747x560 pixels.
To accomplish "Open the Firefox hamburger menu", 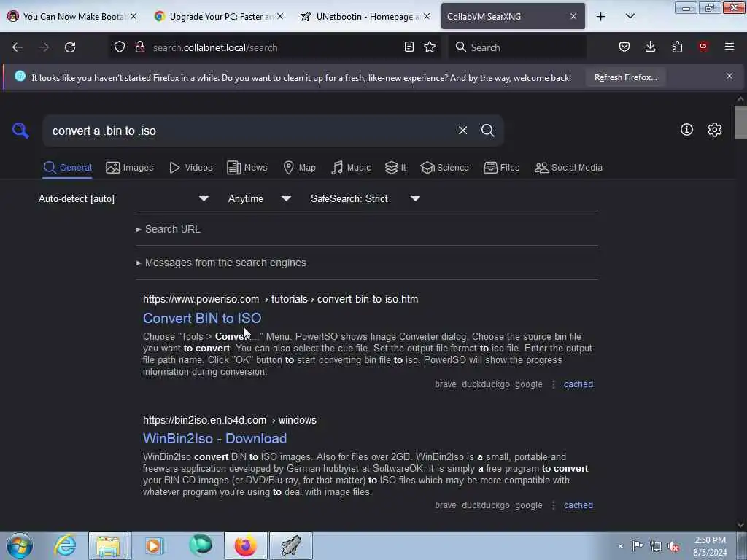I will tap(729, 47).
